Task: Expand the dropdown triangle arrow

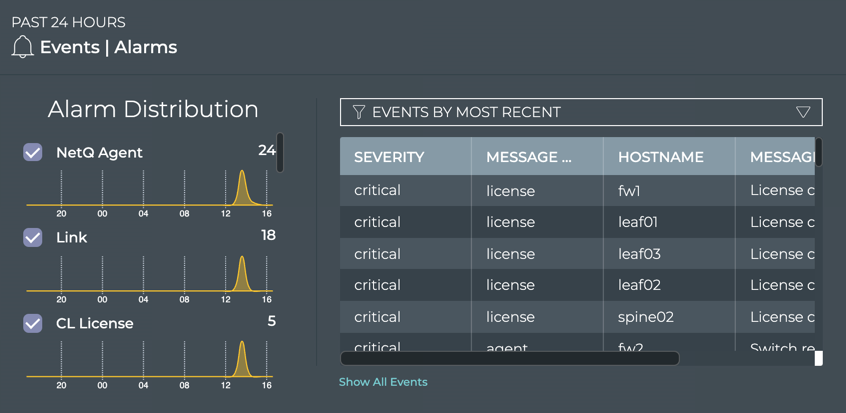Action: click(802, 112)
